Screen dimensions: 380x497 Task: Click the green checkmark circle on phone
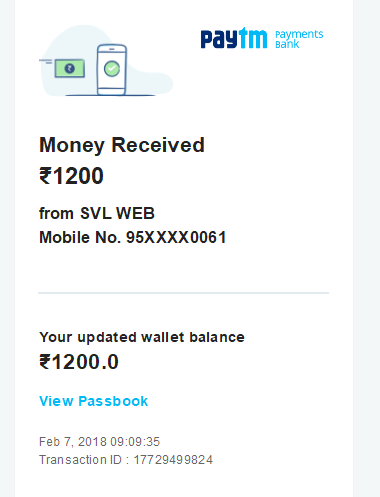[x=112, y=69]
